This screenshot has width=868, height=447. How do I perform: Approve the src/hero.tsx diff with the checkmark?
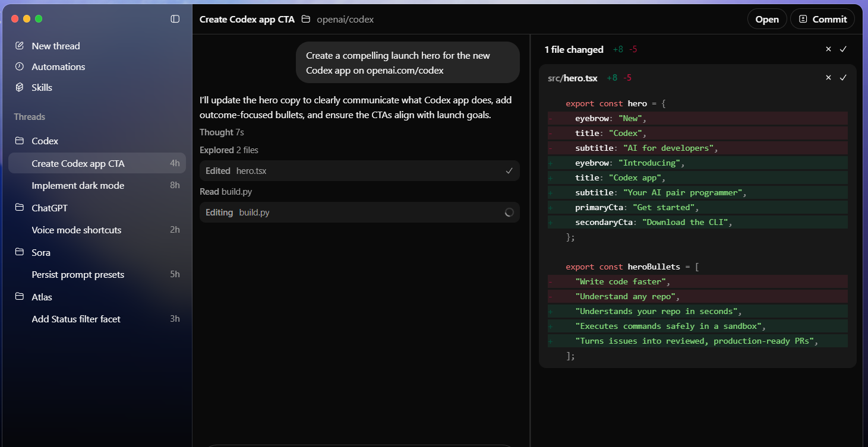pyautogui.click(x=843, y=77)
